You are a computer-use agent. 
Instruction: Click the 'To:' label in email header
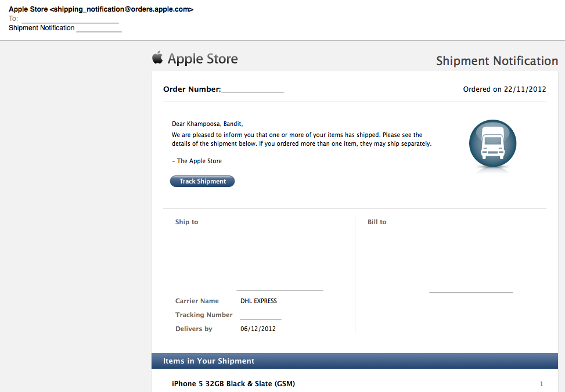click(x=13, y=19)
